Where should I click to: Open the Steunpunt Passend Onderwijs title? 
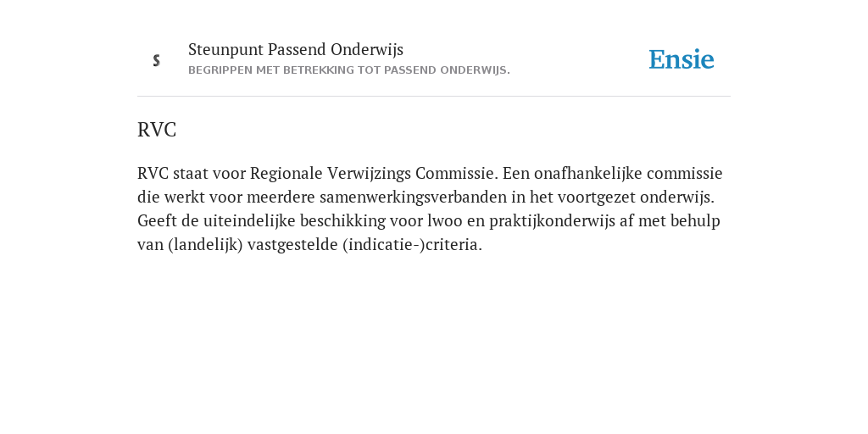296,49
